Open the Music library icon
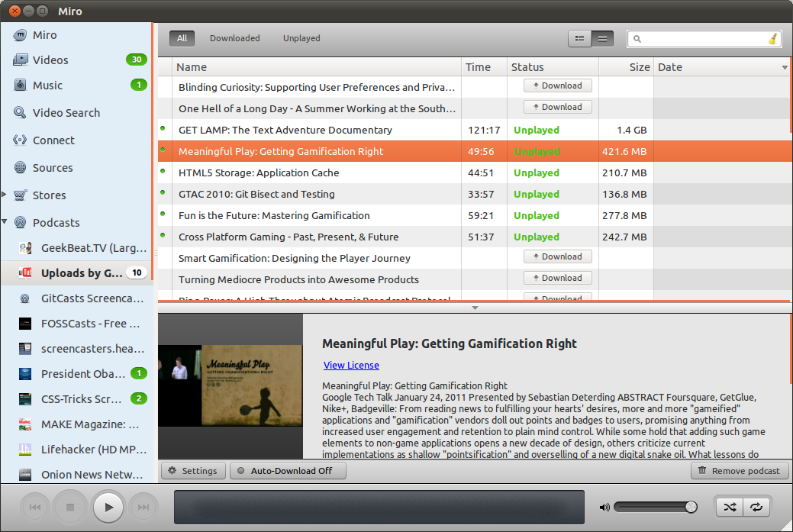 pos(20,85)
